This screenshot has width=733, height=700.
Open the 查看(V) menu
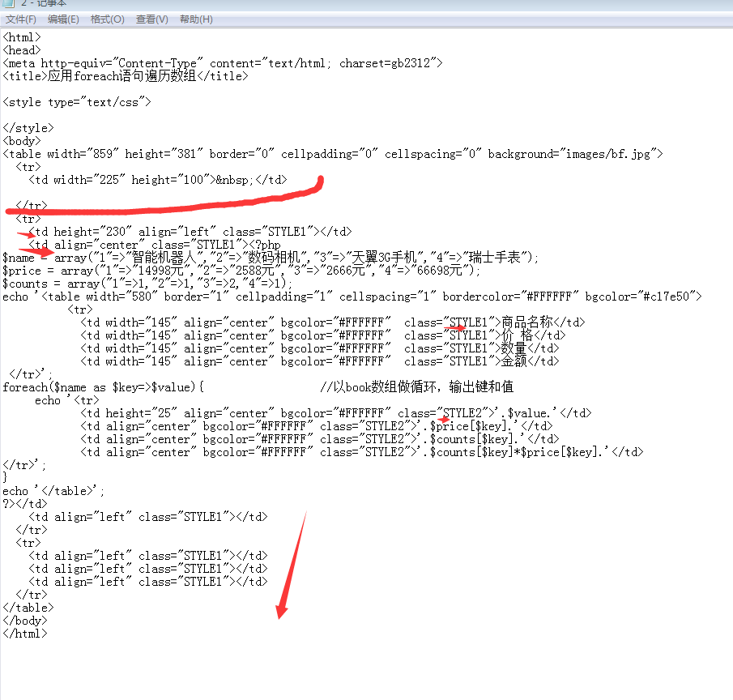click(x=152, y=19)
